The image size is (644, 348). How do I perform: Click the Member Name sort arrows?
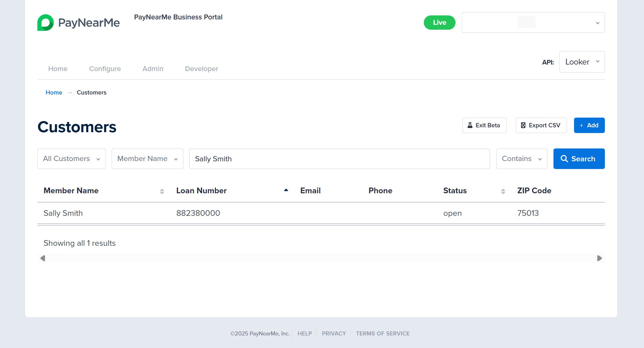coord(162,191)
